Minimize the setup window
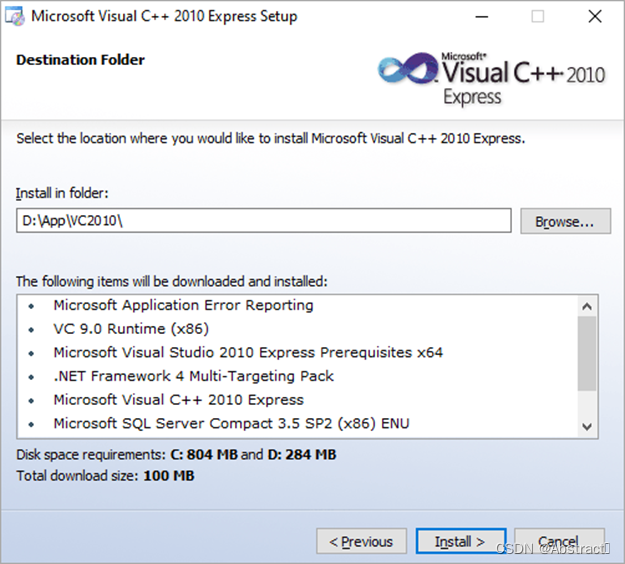Image resolution: width=625 pixels, height=564 pixels. click(482, 16)
